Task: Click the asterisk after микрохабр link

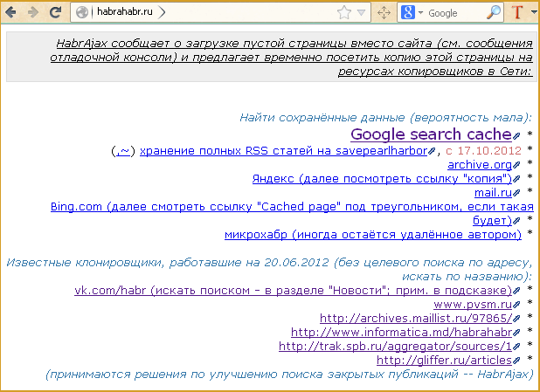Action: point(530,233)
